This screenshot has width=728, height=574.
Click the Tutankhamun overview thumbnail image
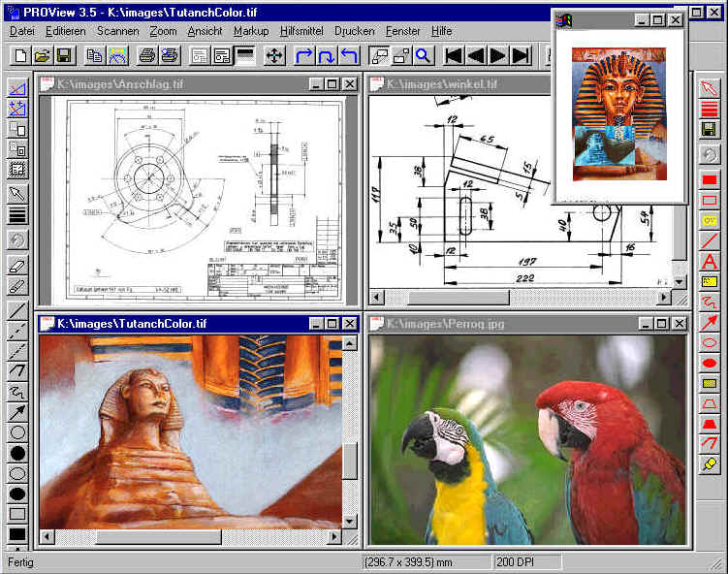pyautogui.click(x=619, y=113)
